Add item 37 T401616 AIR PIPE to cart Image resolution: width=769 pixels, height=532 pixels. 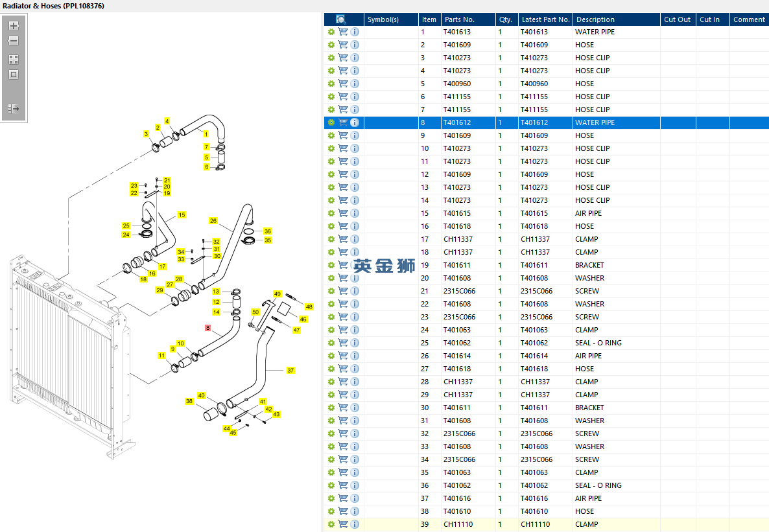point(343,498)
